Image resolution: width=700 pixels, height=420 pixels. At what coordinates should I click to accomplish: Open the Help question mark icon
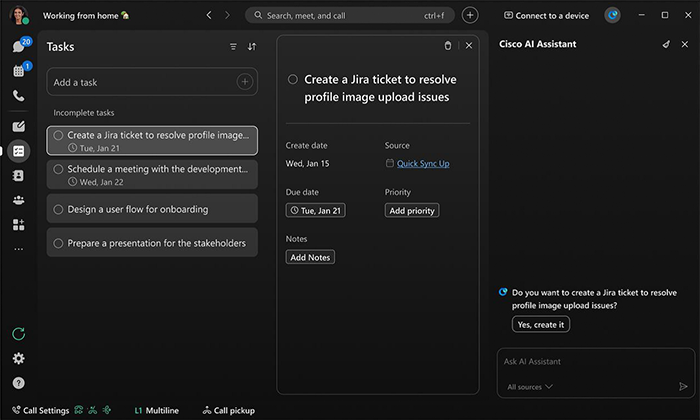(x=18, y=383)
